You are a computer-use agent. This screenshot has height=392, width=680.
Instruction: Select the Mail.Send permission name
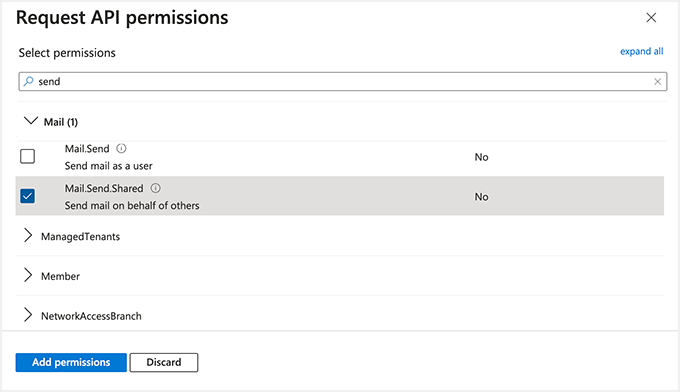pos(87,149)
